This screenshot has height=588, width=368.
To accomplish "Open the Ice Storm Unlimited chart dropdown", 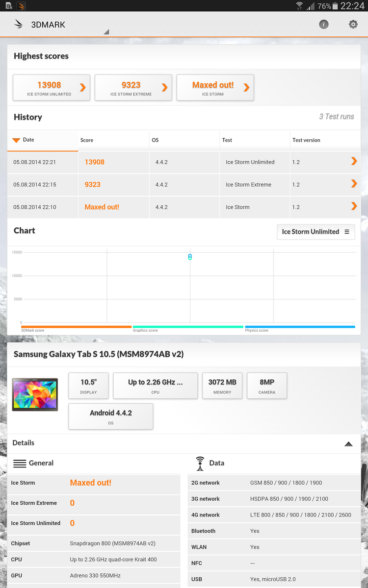I will click(x=316, y=232).
